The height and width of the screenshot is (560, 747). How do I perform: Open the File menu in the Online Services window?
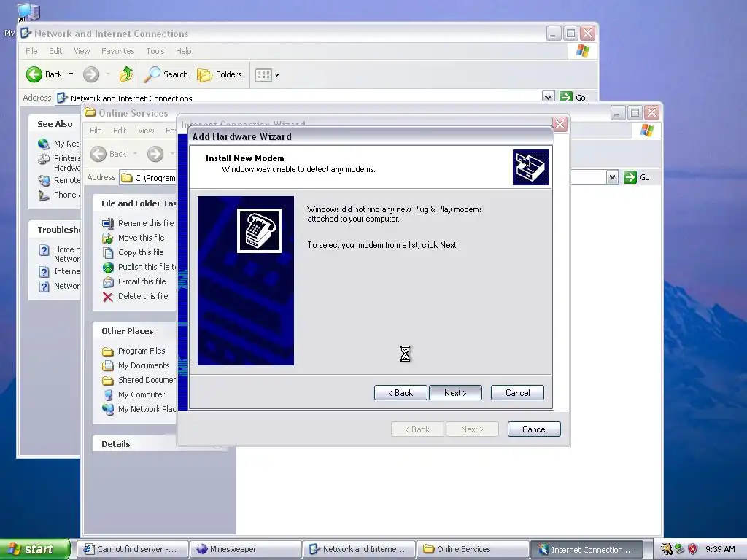(x=96, y=131)
